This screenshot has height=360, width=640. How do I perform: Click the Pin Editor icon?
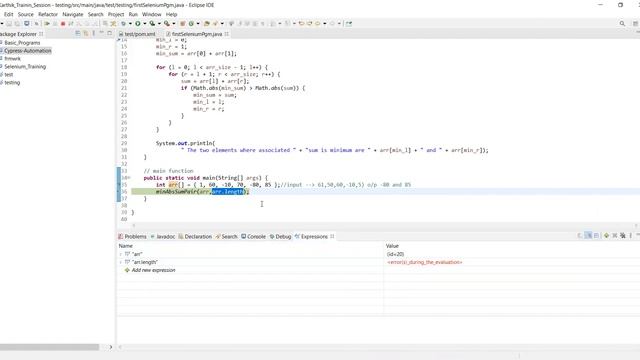349,24
